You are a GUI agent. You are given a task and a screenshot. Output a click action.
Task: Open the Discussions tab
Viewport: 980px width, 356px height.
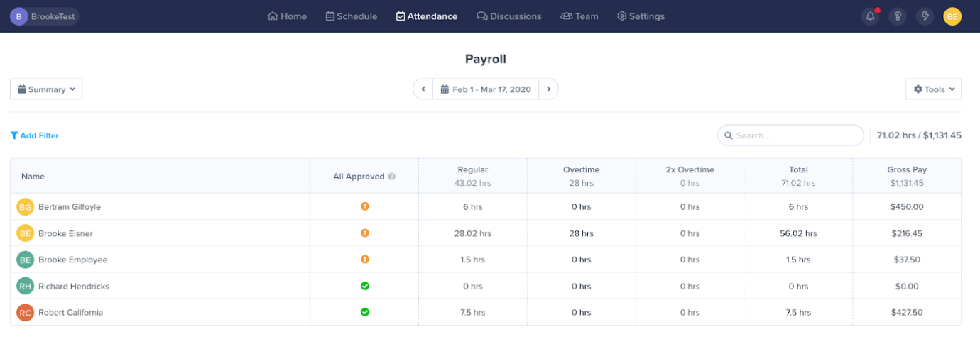(509, 16)
